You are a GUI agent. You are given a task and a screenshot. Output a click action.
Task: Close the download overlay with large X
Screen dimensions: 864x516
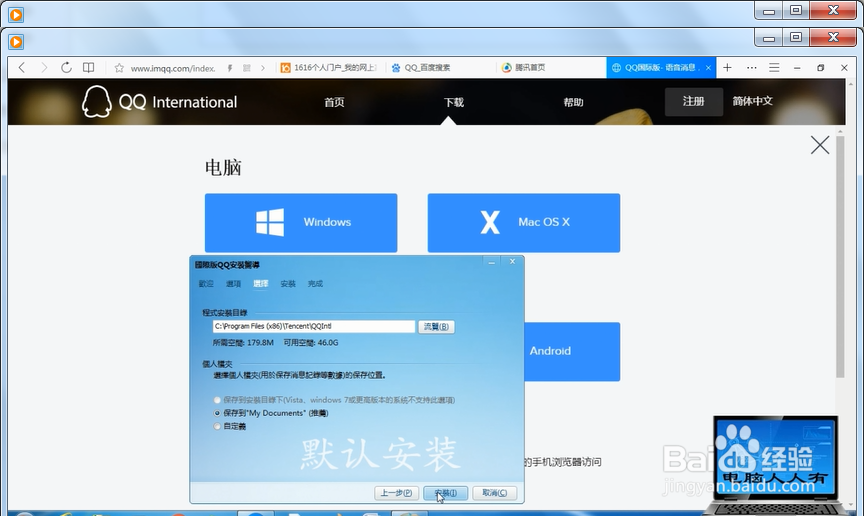tap(820, 145)
